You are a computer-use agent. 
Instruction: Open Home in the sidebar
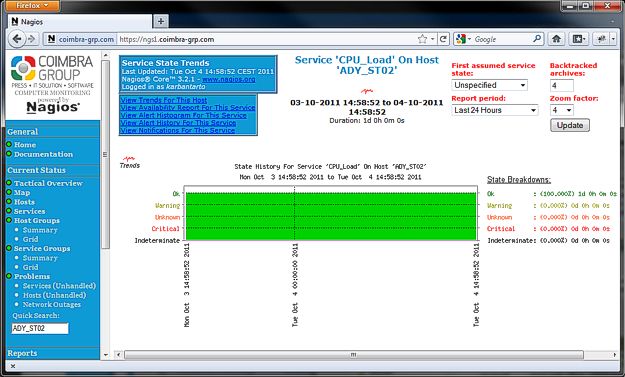coord(25,144)
